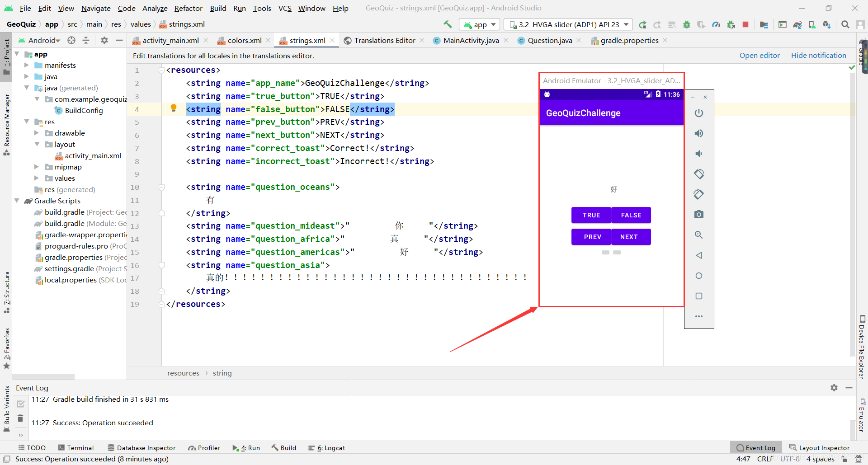The width and height of the screenshot is (868, 465).
Task: Tap the NEXT button in emulator
Action: 631,237
